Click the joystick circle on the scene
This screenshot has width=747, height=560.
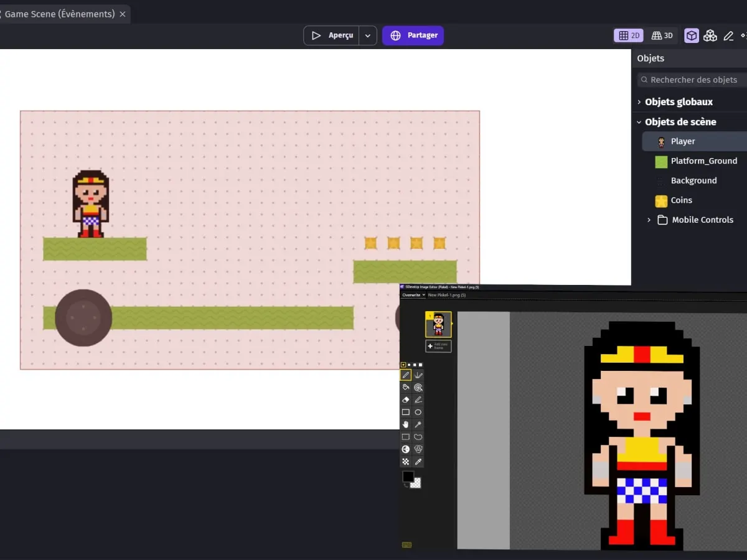(83, 317)
